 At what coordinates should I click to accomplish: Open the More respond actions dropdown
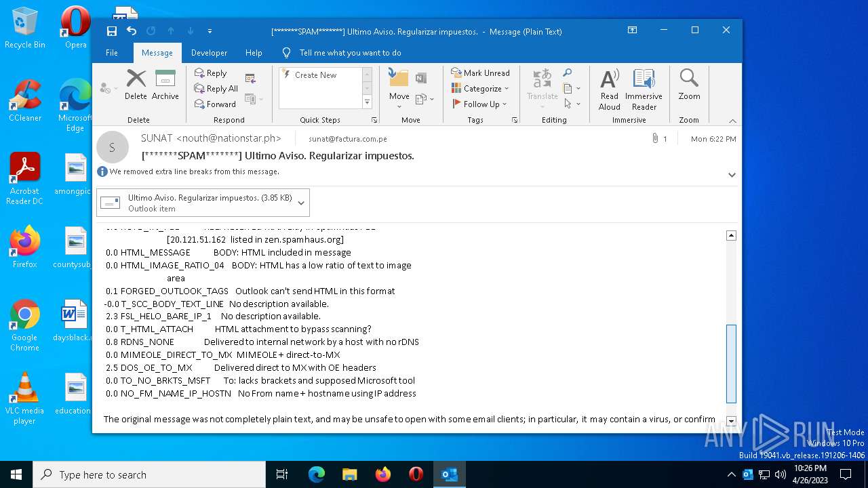click(x=253, y=99)
